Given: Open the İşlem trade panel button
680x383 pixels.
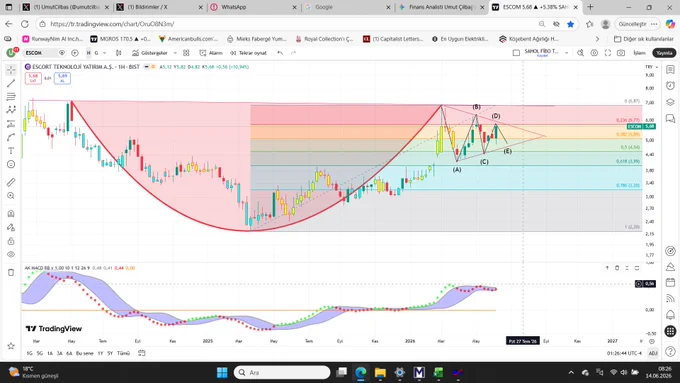Looking at the screenshot, I should point(639,53).
